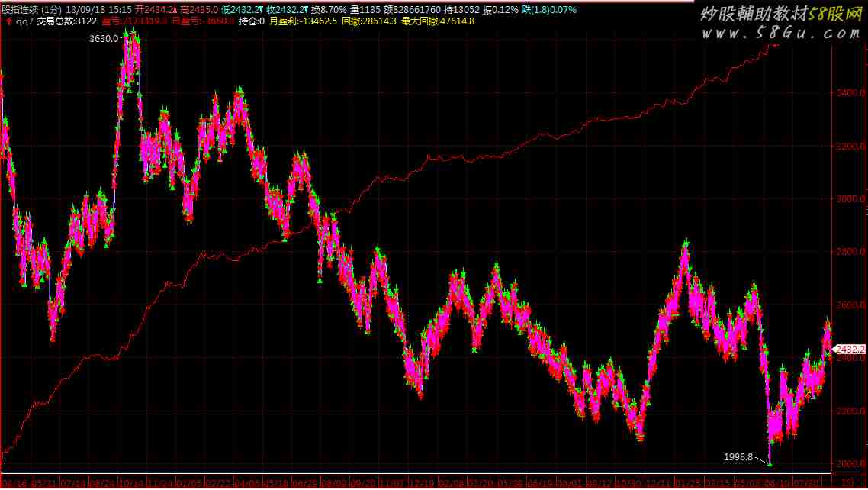Click the close price value 收2432.2
This screenshot has height=490, width=868.
pos(287,10)
